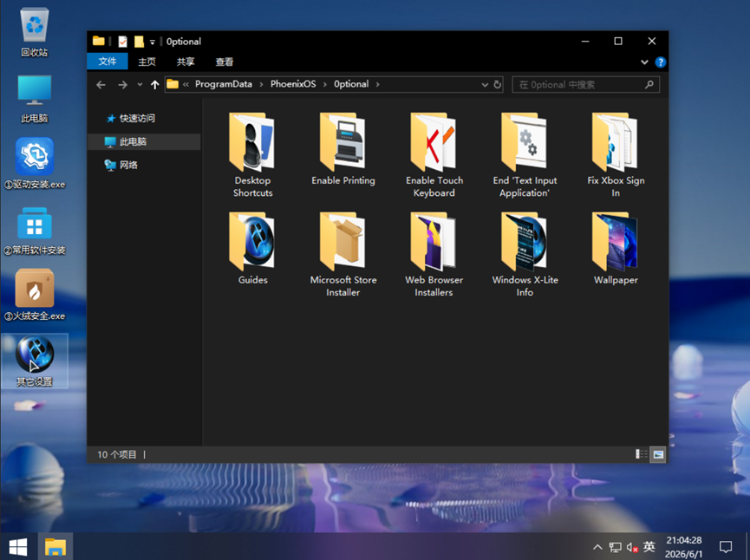The image size is (750, 560).
Task: Click the PhoenixOS breadcrumb
Action: coord(293,84)
